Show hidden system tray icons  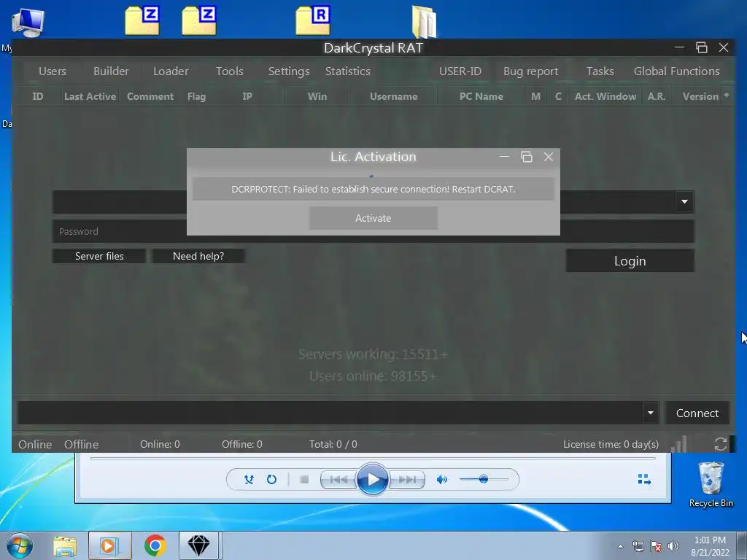620,547
